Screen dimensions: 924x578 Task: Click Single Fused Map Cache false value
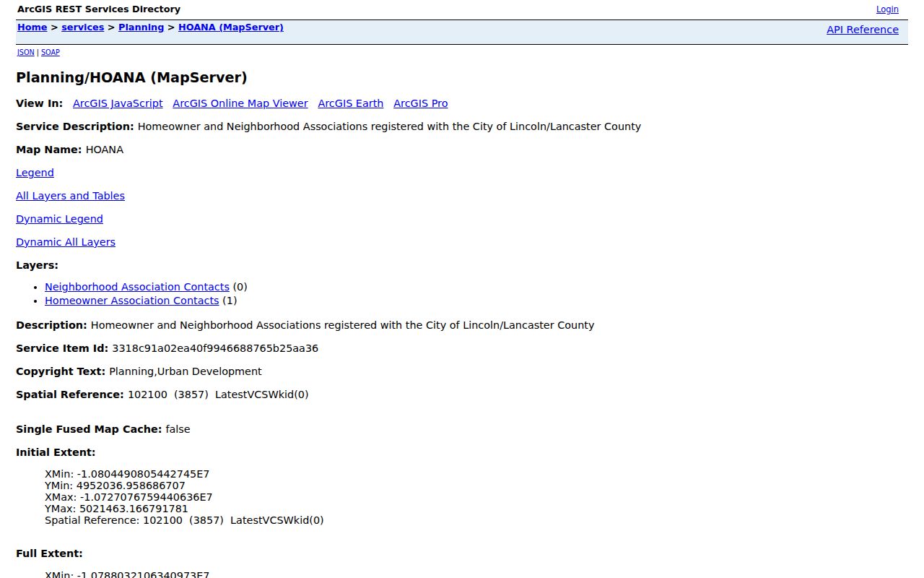tap(178, 429)
